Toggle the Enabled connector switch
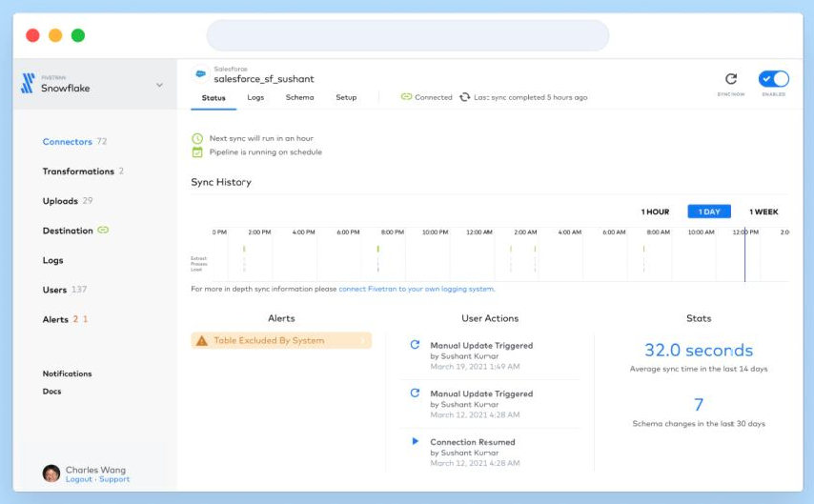This screenshot has width=814, height=504. pyautogui.click(x=774, y=79)
